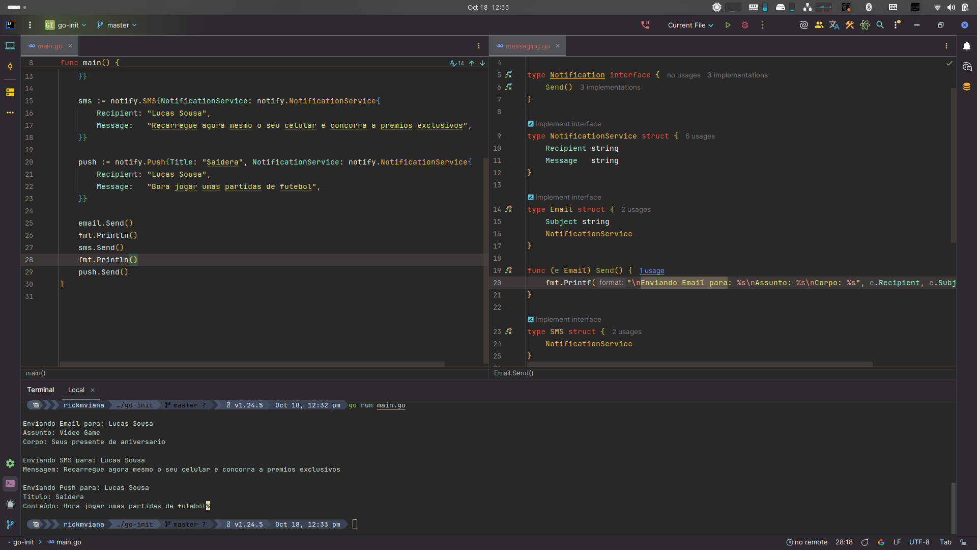This screenshot has width=980, height=550.
Task: Select the Local terminal tab
Action: tap(76, 390)
